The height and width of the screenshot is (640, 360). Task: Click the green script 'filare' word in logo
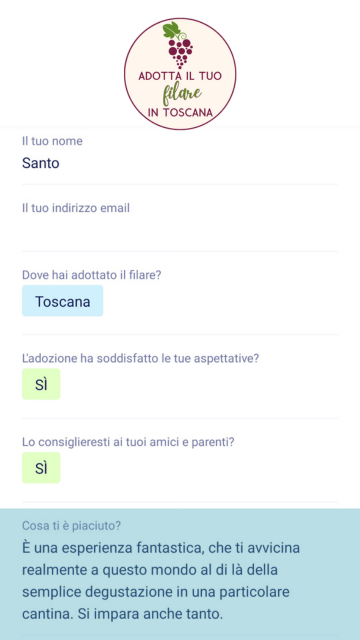pos(182,94)
